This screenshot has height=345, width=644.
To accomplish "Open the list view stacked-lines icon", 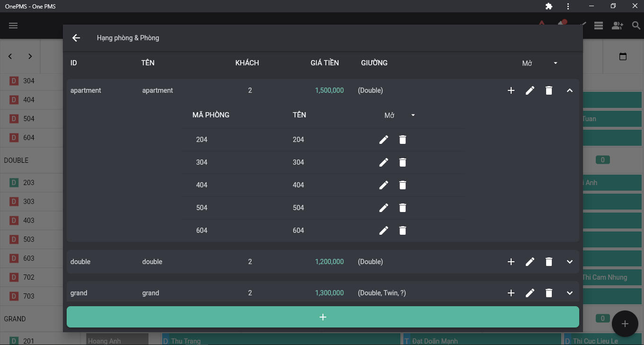I will pos(599,26).
